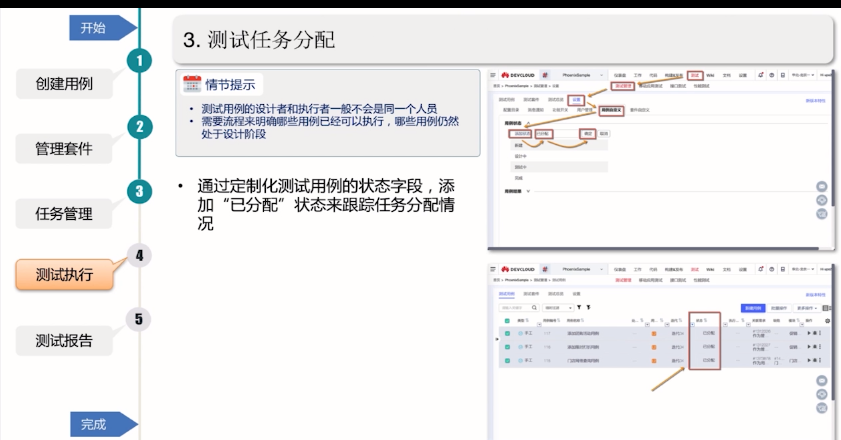
Task: Click 取消 button next to 确定
Action: (x=604, y=134)
